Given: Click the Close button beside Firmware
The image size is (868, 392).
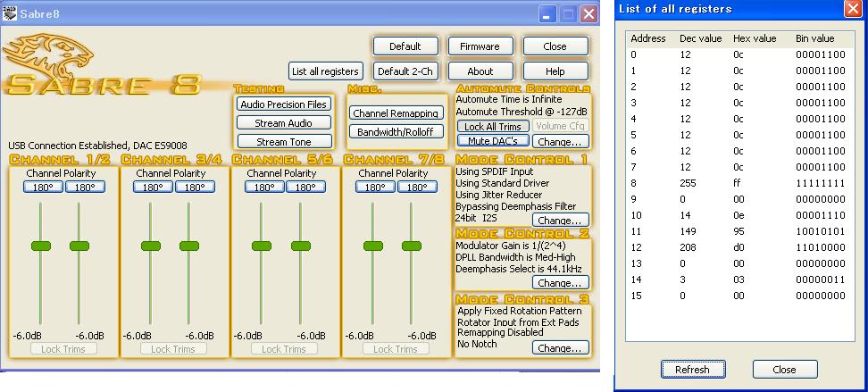Looking at the screenshot, I should point(555,46).
